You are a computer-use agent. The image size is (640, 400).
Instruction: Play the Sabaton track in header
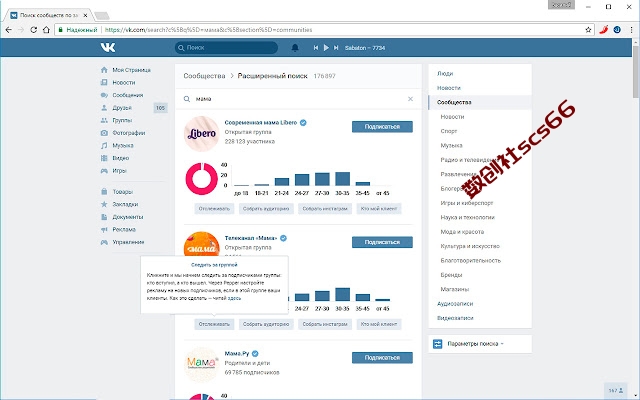click(x=326, y=48)
